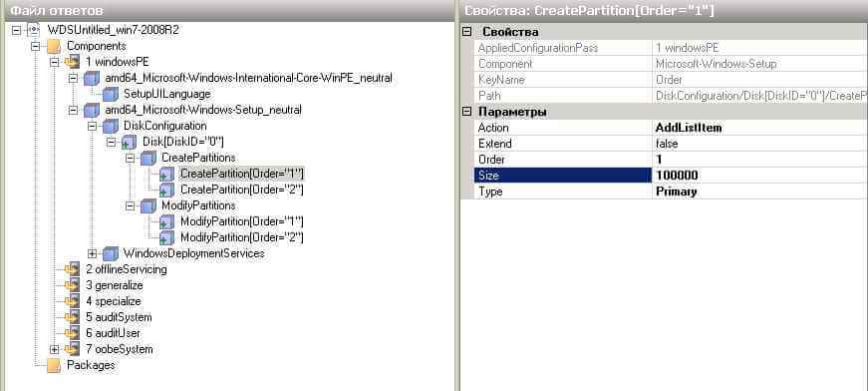This screenshot has width=868, height=391.
Task: Click the Packages folder icon
Action: [54, 365]
